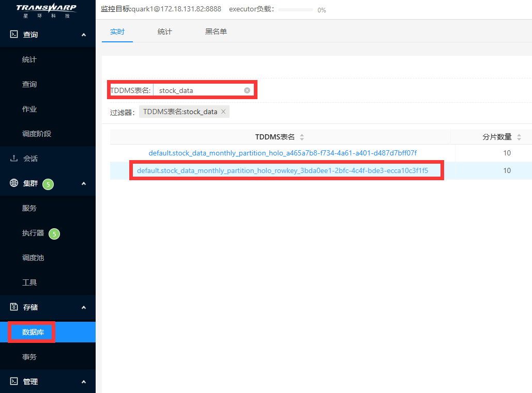Image resolution: width=532 pixels, height=393 pixels.
Task: Open the holo_a465a7b8 table link
Action: [282, 153]
